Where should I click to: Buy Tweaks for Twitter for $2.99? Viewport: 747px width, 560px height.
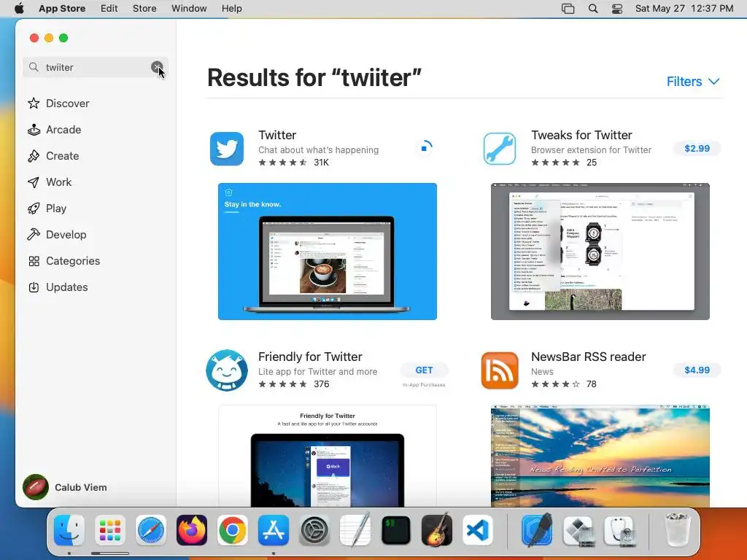[x=697, y=148]
